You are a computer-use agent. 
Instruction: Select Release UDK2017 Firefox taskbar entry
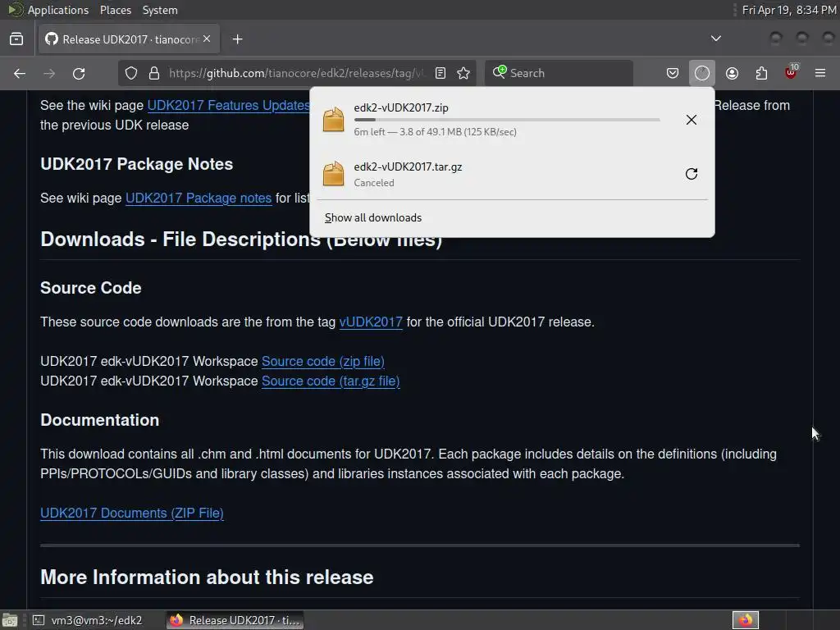point(235,620)
